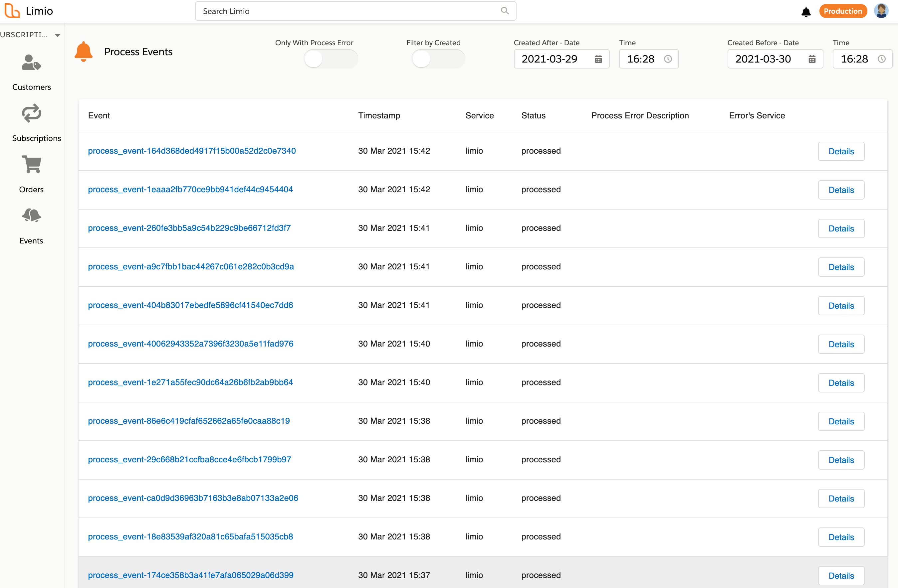The height and width of the screenshot is (588, 898).
Task: Click the search magnifier icon
Action: [x=505, y=11]
